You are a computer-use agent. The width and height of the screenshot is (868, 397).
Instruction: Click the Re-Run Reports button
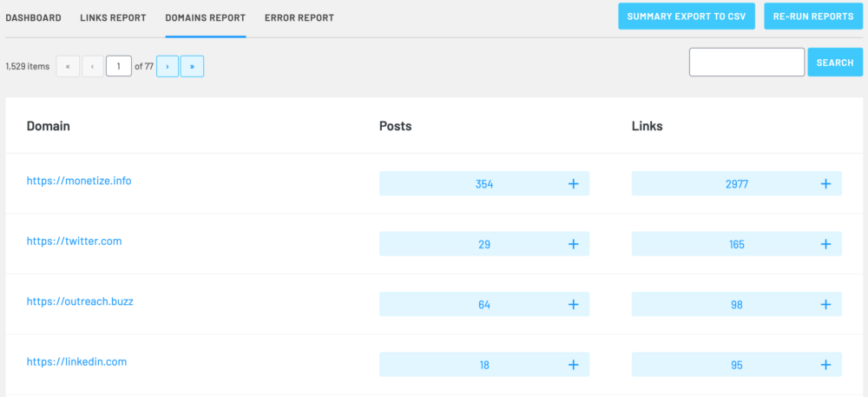(x=813, y=17)
